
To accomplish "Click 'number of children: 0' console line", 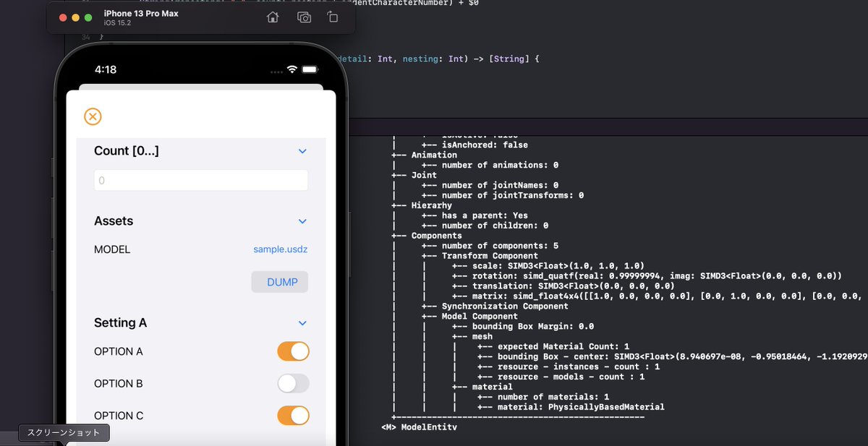I will point(495,226).
